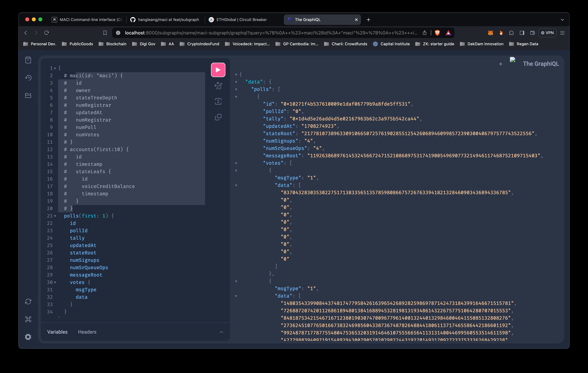Screen dimensions: 588x373
Task: Go back with browser back arrow
Action: [x=26, y=33]
